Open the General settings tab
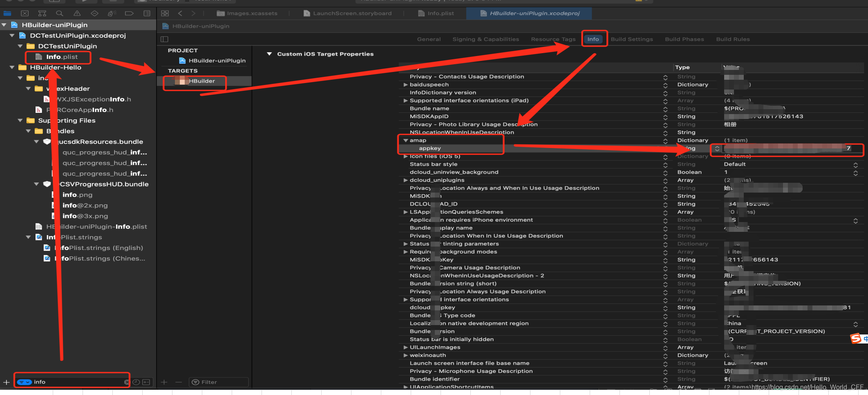Viewport: 868px width, 395px height. [x=429, y=39]
